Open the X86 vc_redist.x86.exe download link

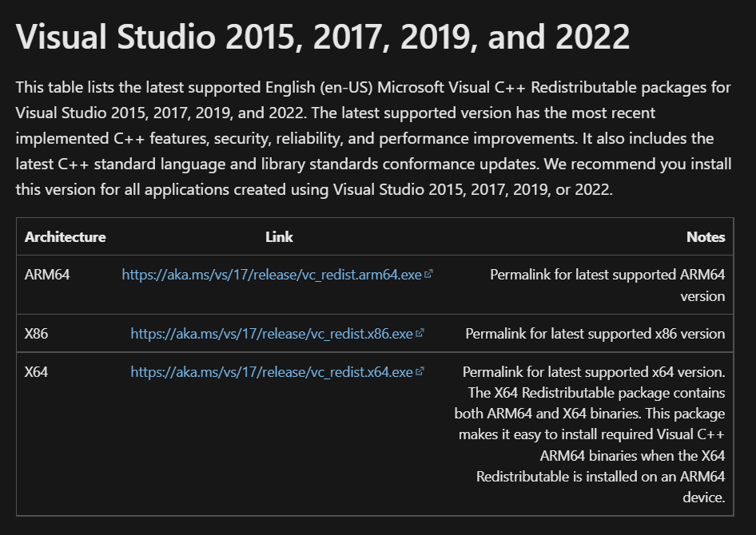click(272, 334)
